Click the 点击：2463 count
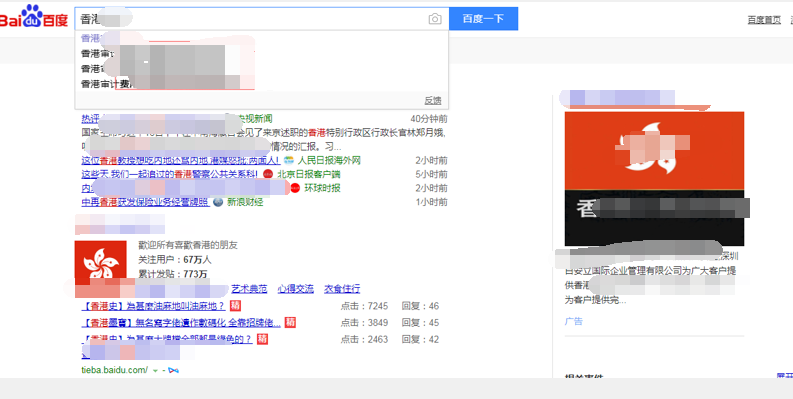This screenshot has height=399, width=793. tap(364, 339)
